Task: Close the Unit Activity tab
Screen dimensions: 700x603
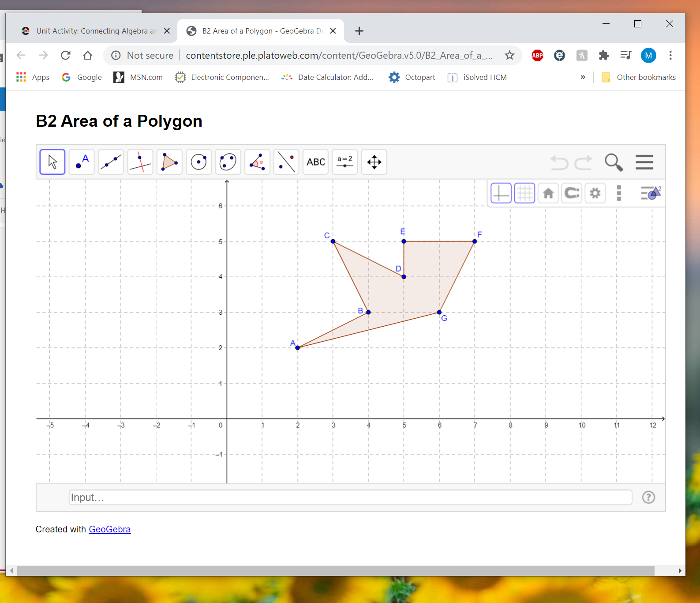Action: coord(167,31)
